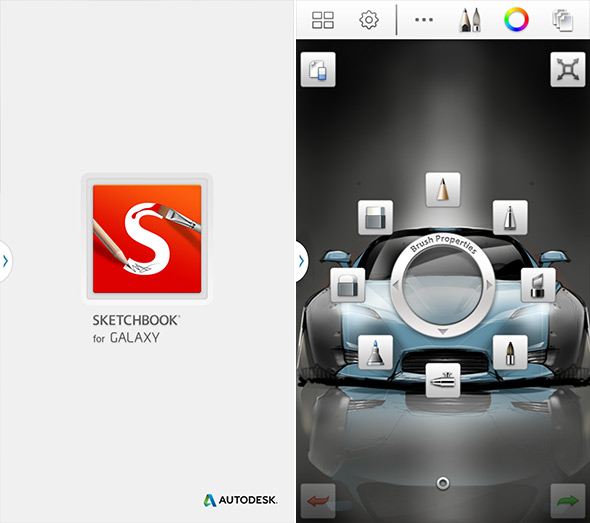Click the down triangle on Brush Properties ring
Viewport: 590px width, 523px height.
443,331
